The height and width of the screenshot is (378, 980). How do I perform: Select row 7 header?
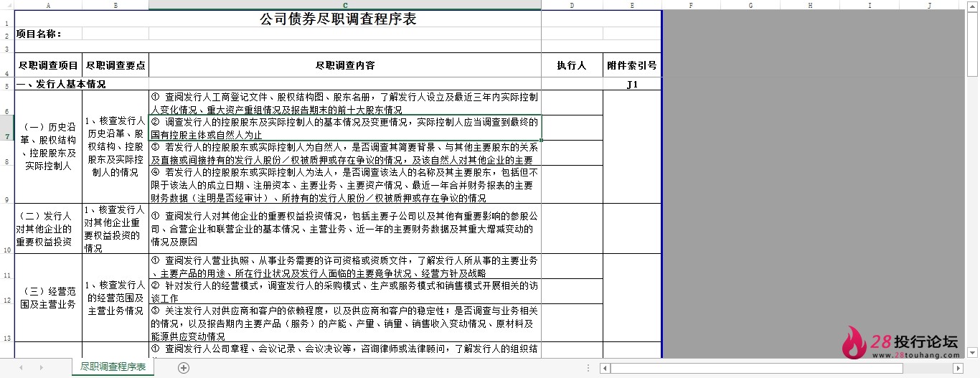click(x=7, y=128)
